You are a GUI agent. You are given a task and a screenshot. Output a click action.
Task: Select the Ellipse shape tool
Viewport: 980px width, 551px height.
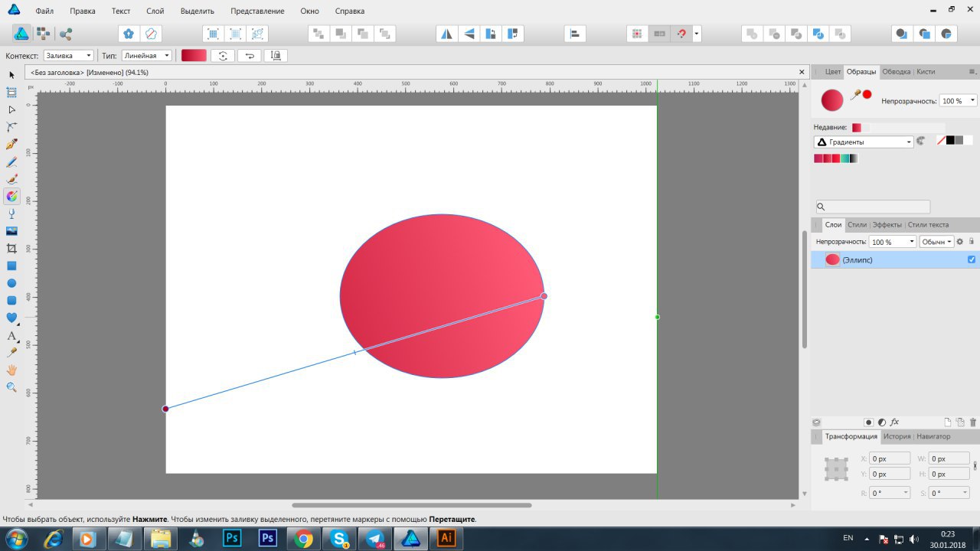click(x=11, y=283)
